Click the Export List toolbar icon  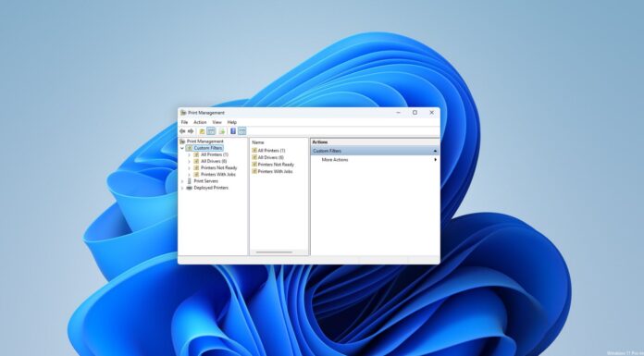[222, 131]
